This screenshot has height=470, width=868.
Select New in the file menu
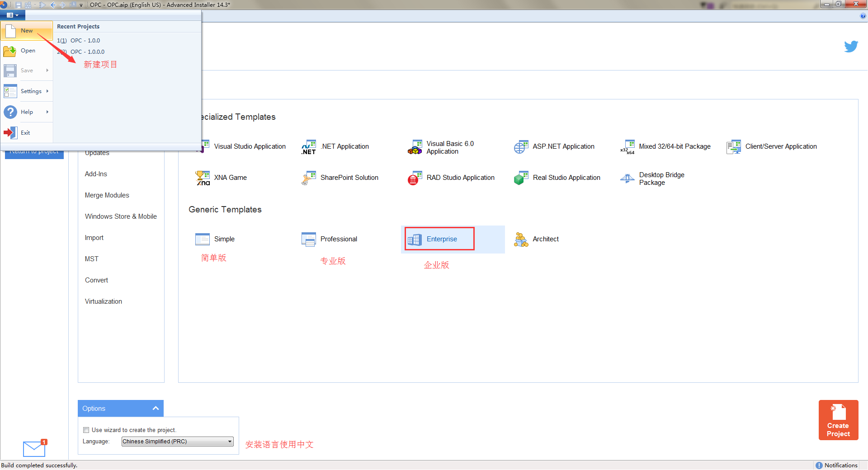[x=27, y=31]
